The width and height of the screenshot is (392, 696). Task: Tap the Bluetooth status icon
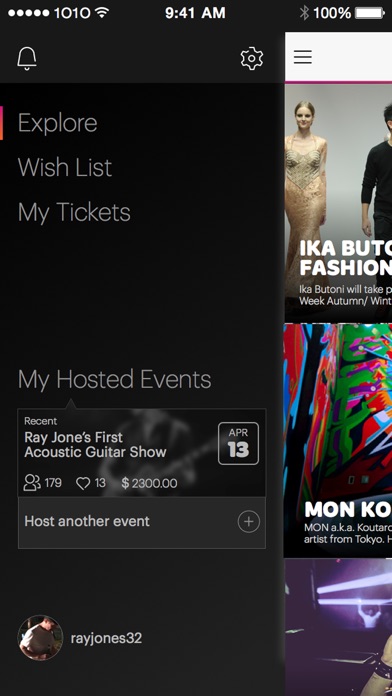tap(304, 13)
